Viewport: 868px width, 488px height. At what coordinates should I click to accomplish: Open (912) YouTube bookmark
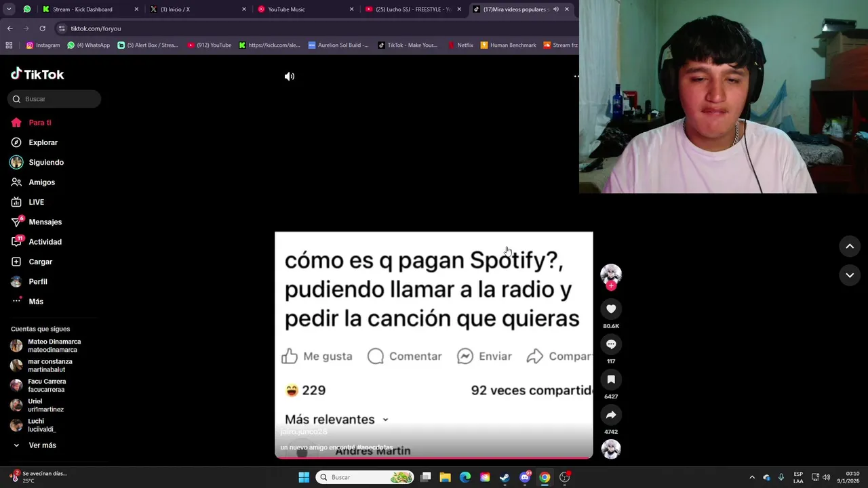click(210, 45)
